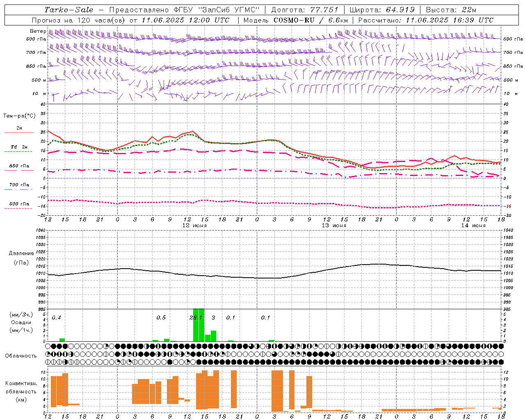Select the Широта: 64.919 latitude value
This screenshot has height=420, width=525.
[382, 10]
